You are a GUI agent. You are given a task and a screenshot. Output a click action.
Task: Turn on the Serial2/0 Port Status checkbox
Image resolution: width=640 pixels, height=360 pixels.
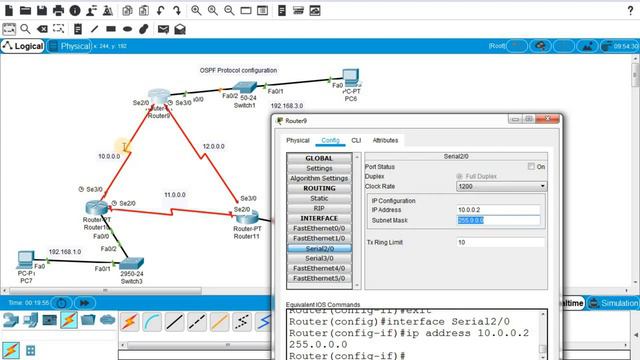531,167
